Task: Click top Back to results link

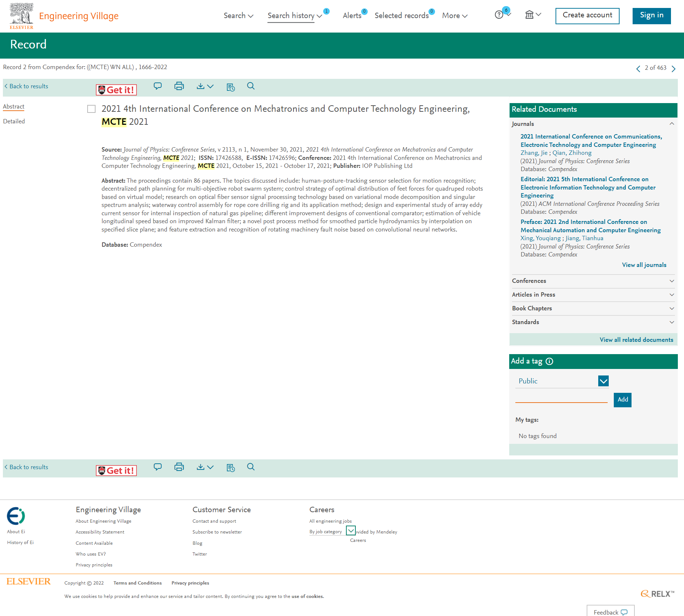Action: (26, 86)
